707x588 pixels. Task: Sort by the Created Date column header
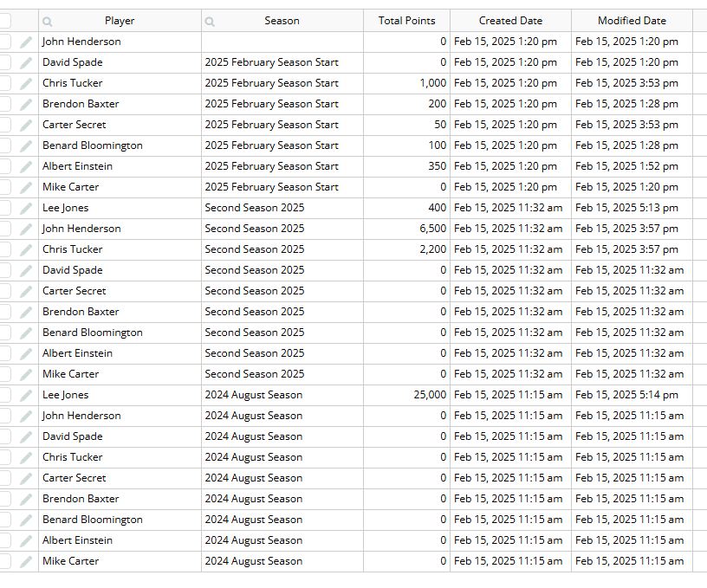pos(510,21)
